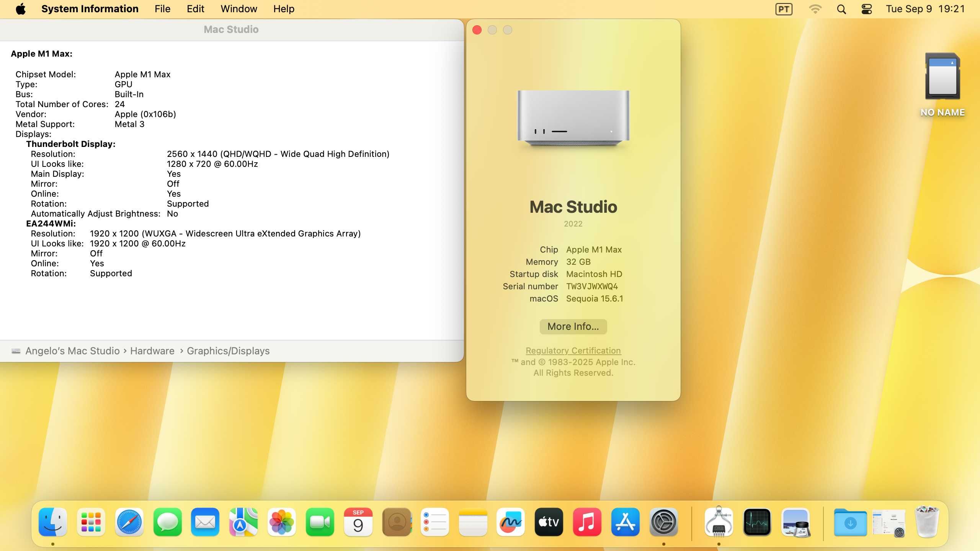Screen dimensions: 980x551
Task: Open the Notes app icon
Action: tap(472, 522)
